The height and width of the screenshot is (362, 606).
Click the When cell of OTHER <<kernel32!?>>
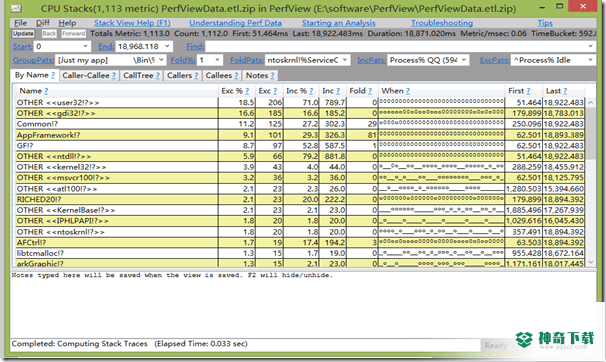(441, 167)
